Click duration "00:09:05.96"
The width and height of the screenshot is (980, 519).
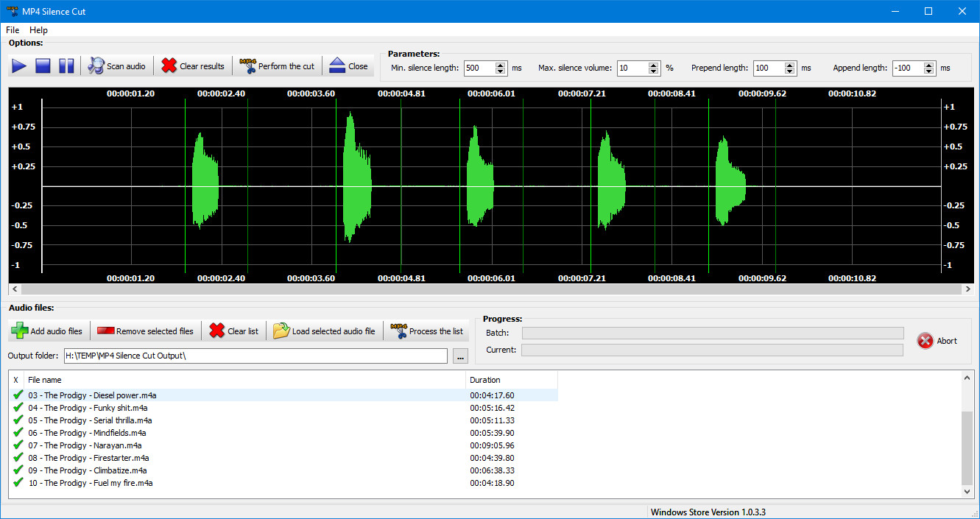click(493, 445)
